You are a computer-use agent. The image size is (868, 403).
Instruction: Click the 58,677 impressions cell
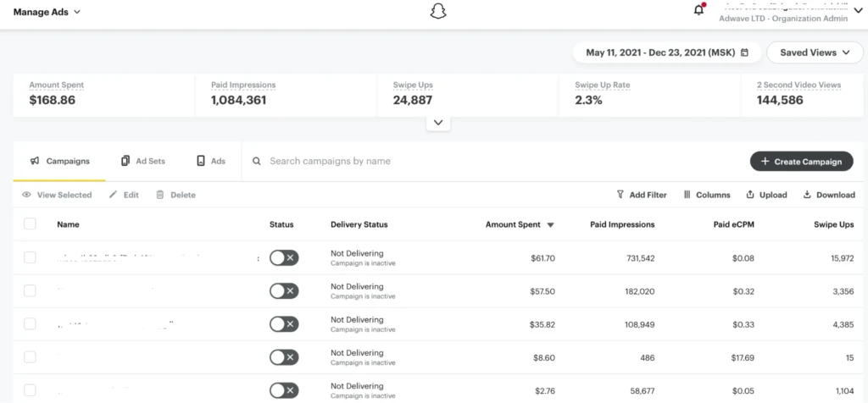(643, 391)
